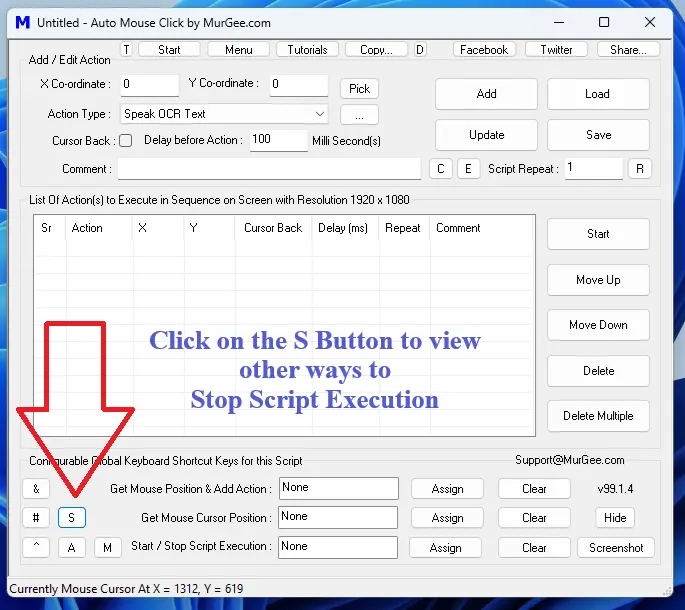Click the top toolbar Start button
The width and height of the screenshot is (685, 610).
click(169, 49)
